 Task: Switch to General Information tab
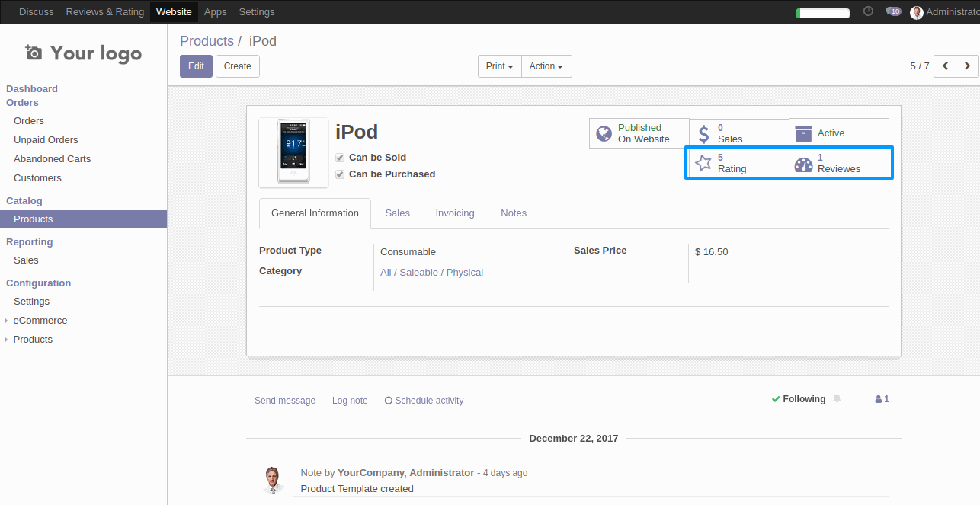tap(315, 213)
